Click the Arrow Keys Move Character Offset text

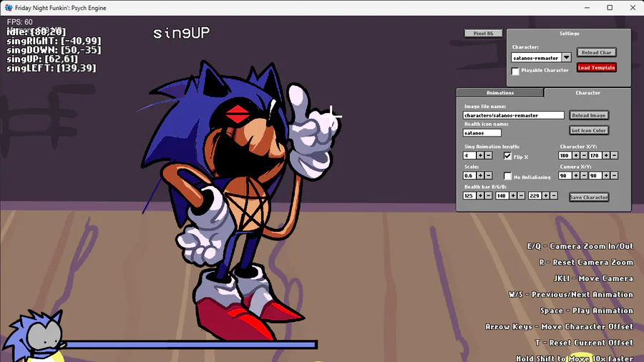pos(559,327)
